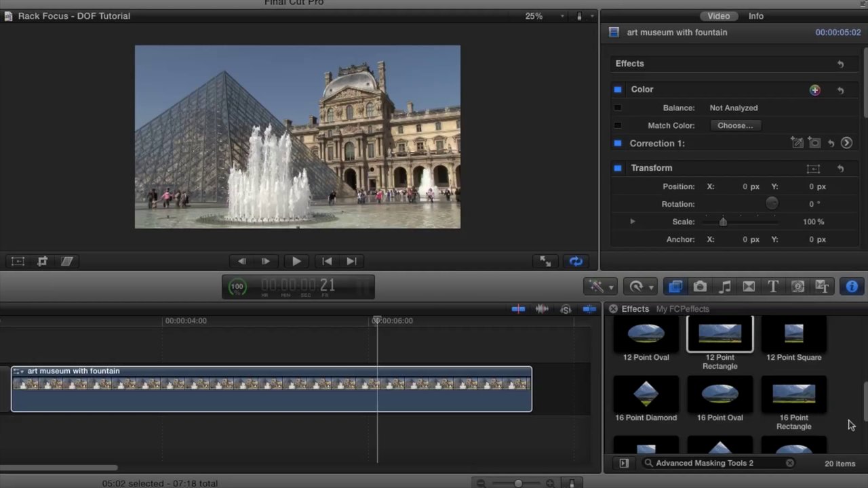Enable the Balance color checkbox
The image size is (868, 488).
click(x=618, y=108)
